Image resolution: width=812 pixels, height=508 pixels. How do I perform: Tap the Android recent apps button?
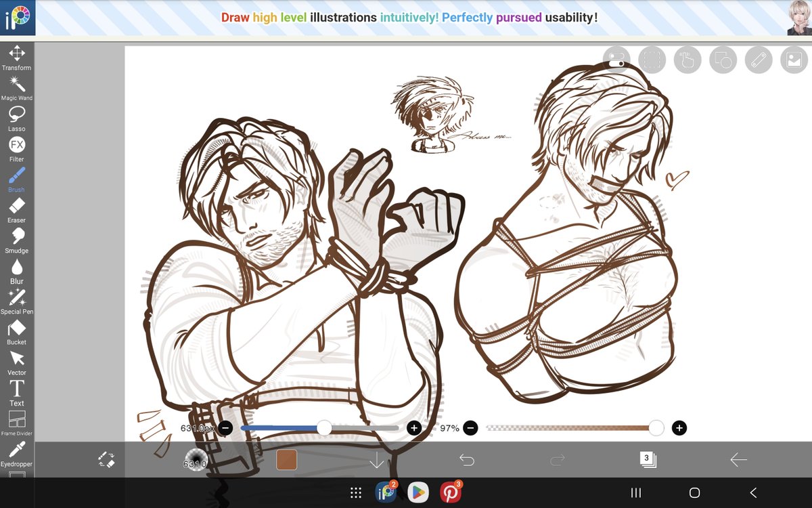[635, 493]
